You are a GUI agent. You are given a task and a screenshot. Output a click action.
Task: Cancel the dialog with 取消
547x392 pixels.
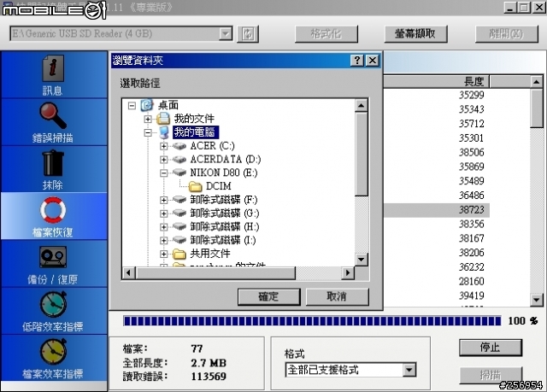click(337, 297)
